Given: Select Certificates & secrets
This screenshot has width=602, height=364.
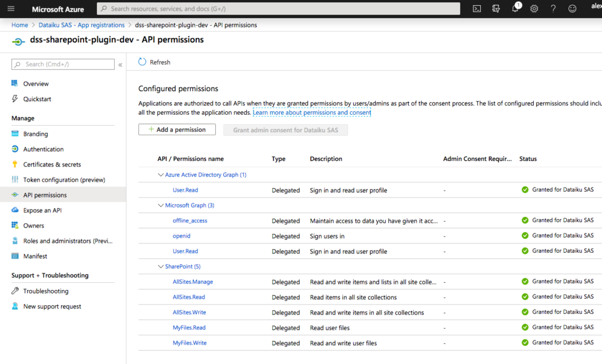Looking at the screenshot, I should point(51,164).
